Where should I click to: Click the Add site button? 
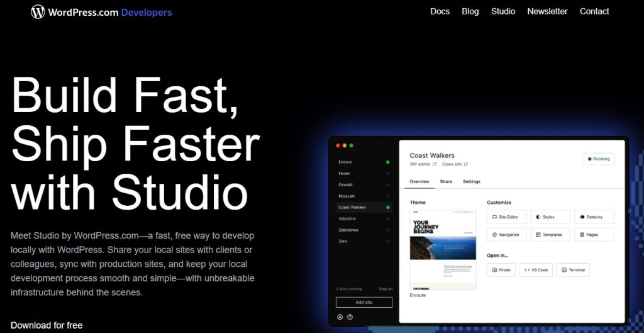(364, 302)
